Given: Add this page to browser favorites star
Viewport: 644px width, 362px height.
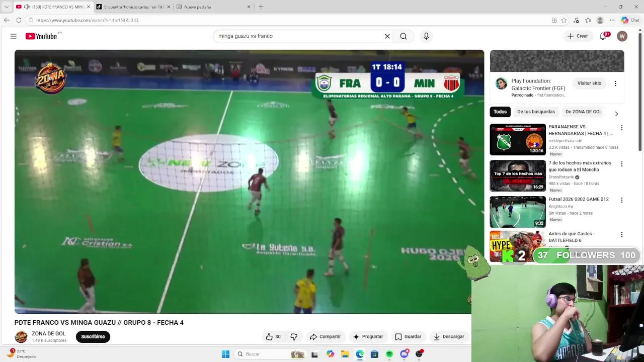Looking at the screenshot, I should coord(564,20).
